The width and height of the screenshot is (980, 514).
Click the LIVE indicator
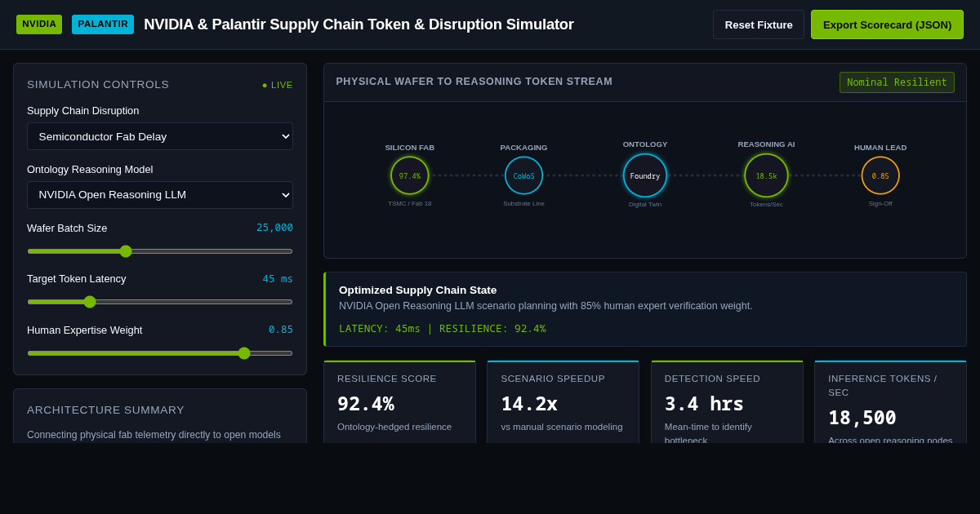pos(278,85)
